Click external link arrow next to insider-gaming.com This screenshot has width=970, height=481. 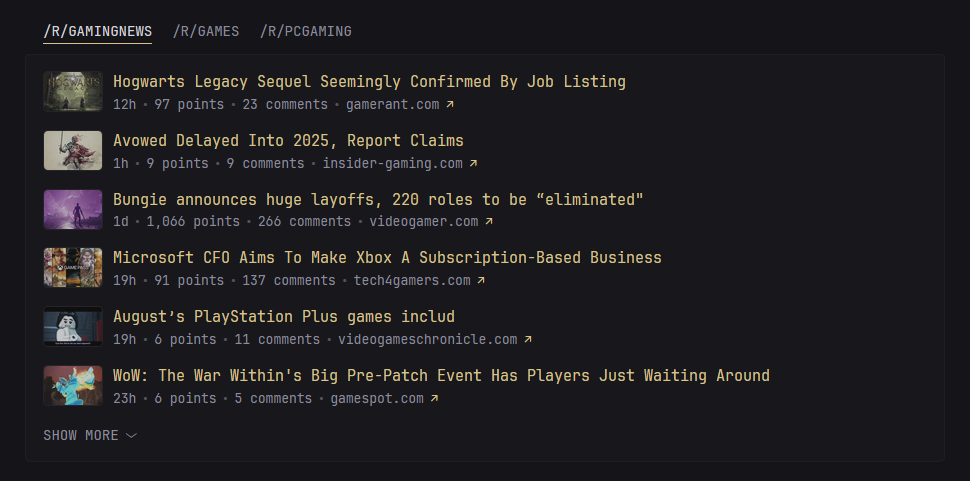click(x=474, y=163)
